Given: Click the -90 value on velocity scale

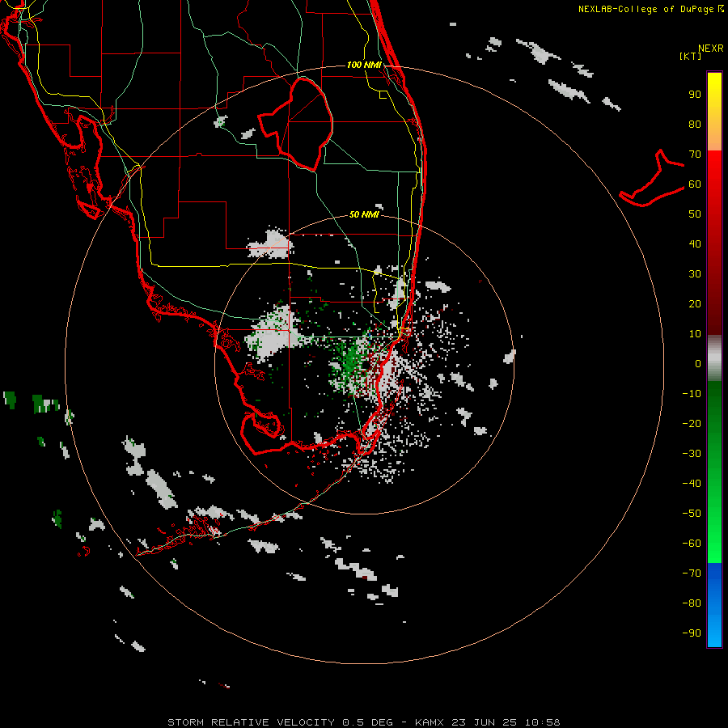Looking at the screenshot, I should (x=692, y=633).
